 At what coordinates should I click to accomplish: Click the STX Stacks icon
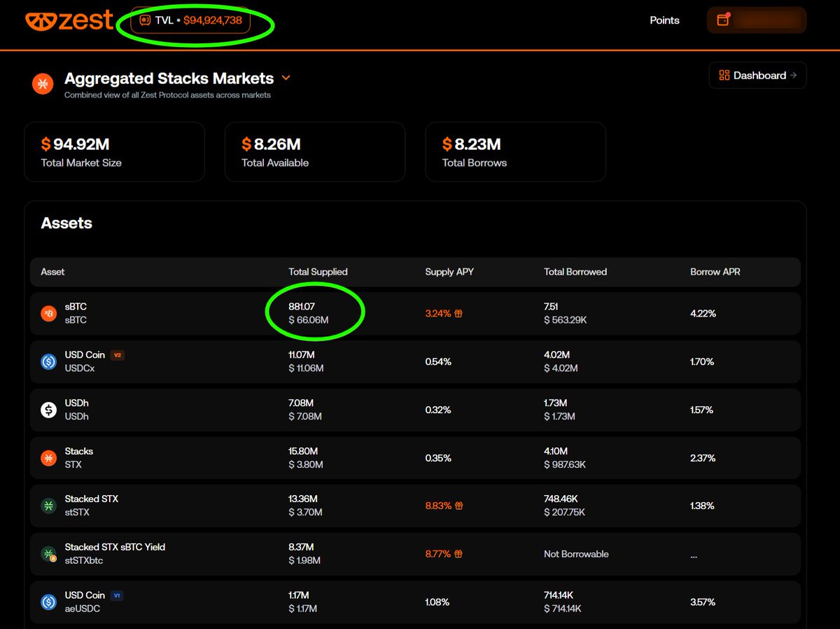48,458
